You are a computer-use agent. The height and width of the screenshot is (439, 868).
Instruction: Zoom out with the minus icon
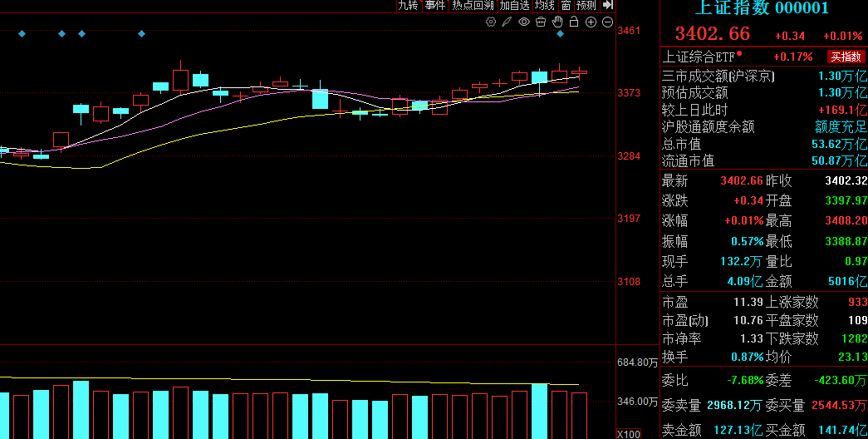(607, 22)
